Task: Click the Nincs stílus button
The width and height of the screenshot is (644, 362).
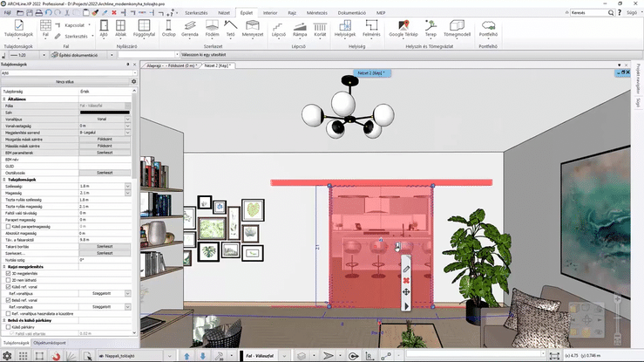Action: (65, 81)
